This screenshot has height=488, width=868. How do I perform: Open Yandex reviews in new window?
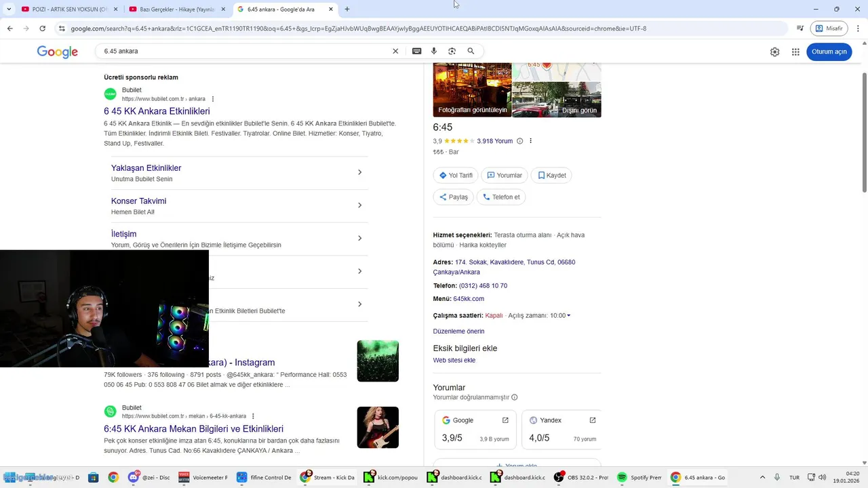pos(593,420)
